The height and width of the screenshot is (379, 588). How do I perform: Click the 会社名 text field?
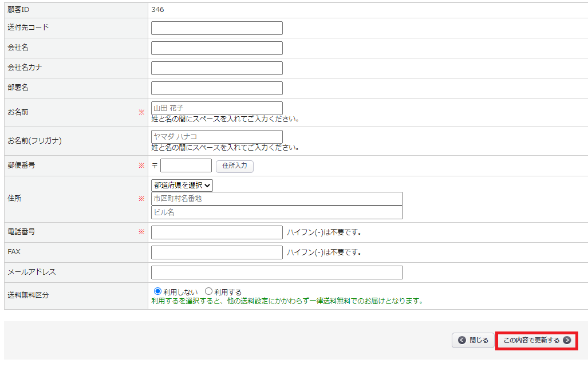pyautogui.click(x=216, y=48)
